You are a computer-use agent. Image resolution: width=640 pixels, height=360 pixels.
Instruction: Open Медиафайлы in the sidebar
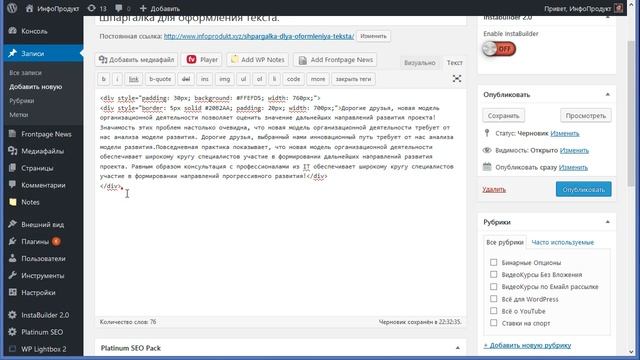tap(43, 151)
